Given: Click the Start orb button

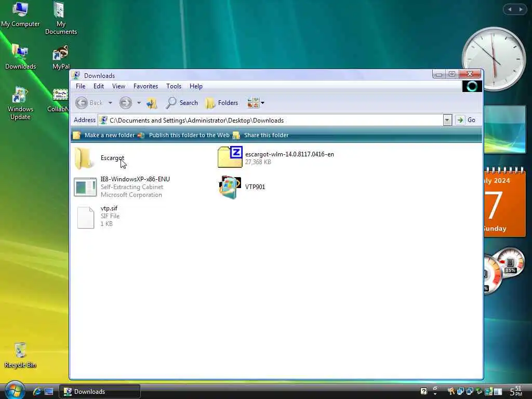Looking at the screenshot, I should (14, 390).
